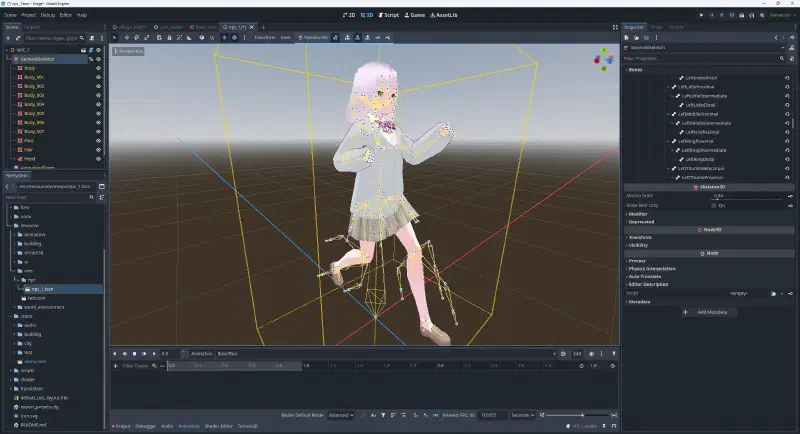Pin the animation bottom panel
The width and height of the screenshot is (800, 434).
tap(614, 353)
